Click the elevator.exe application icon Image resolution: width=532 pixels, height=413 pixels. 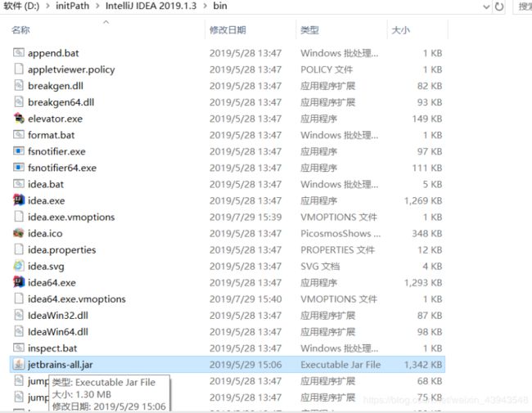pos(19,118)
